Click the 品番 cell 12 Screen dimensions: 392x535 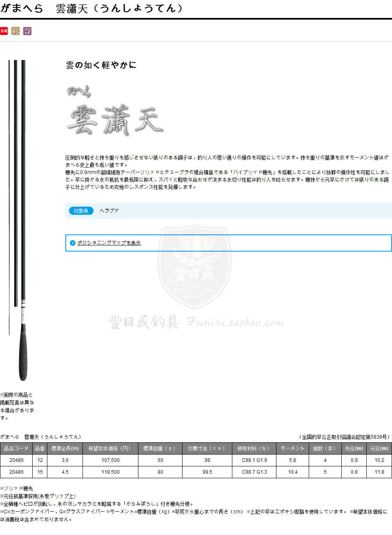[x=40, y=460]
